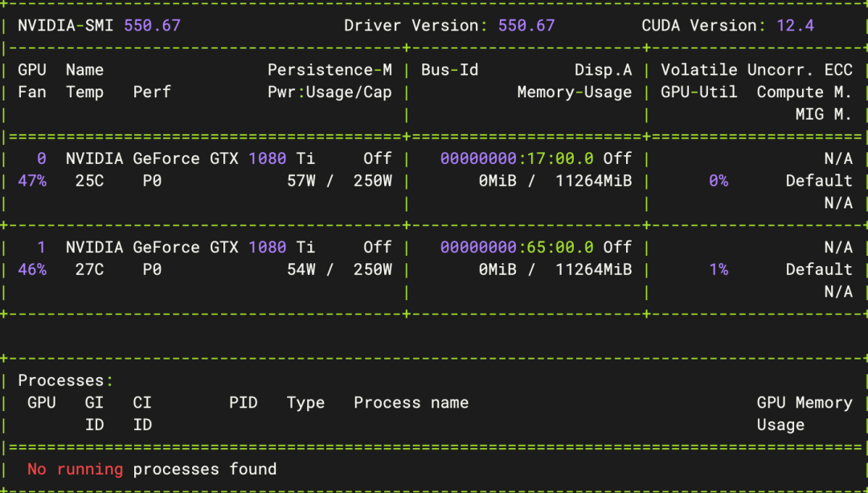Click the Process name column header

[411, 403]
